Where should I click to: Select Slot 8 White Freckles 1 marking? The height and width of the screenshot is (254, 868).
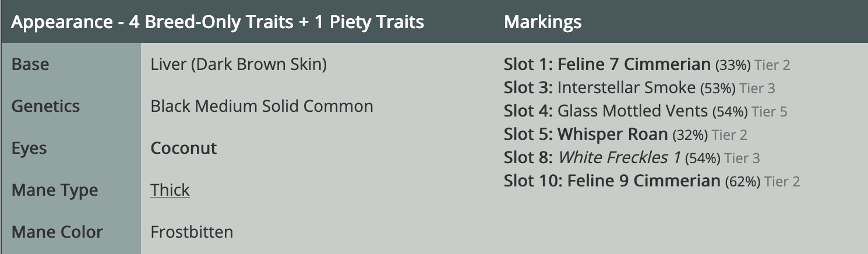tap(594, 157)
